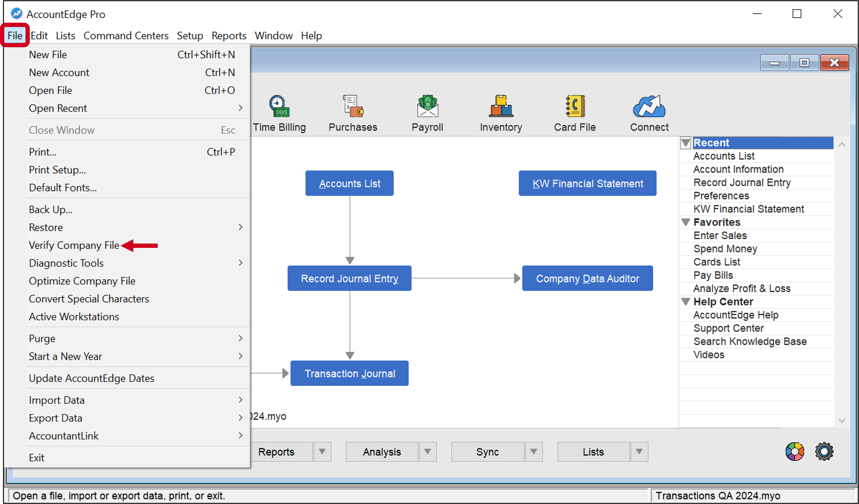Open the Restore submenu
The height and width of the screenshot is (504, 859).
(x=46, y=227)
